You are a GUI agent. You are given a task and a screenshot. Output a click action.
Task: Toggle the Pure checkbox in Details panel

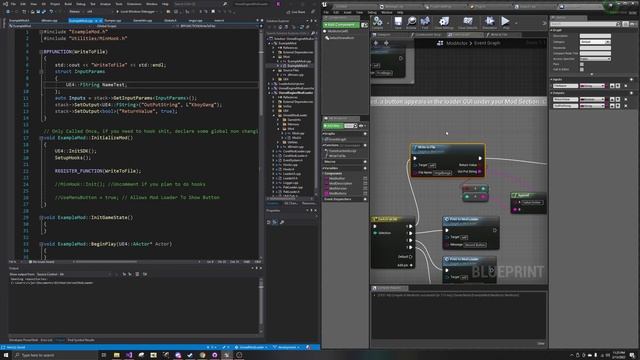[x=582, y=64]
